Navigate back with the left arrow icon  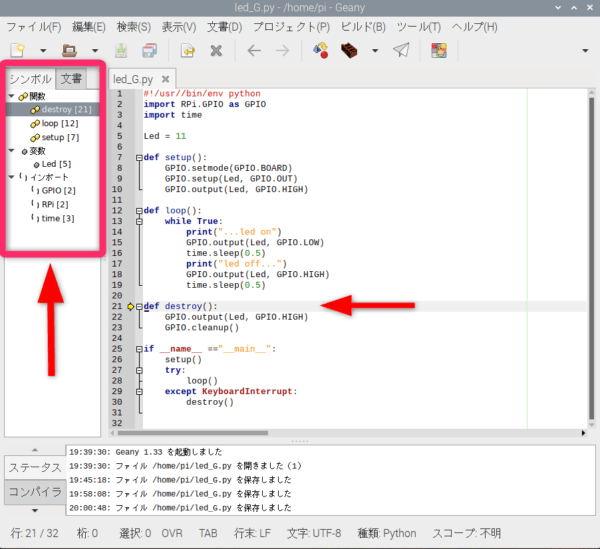[254, 50]
